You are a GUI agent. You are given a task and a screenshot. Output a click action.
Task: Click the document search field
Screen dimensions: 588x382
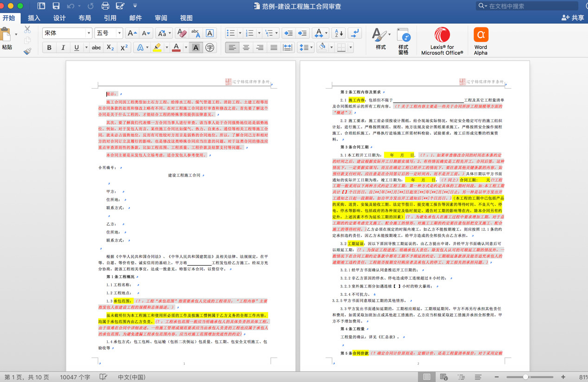531,6
